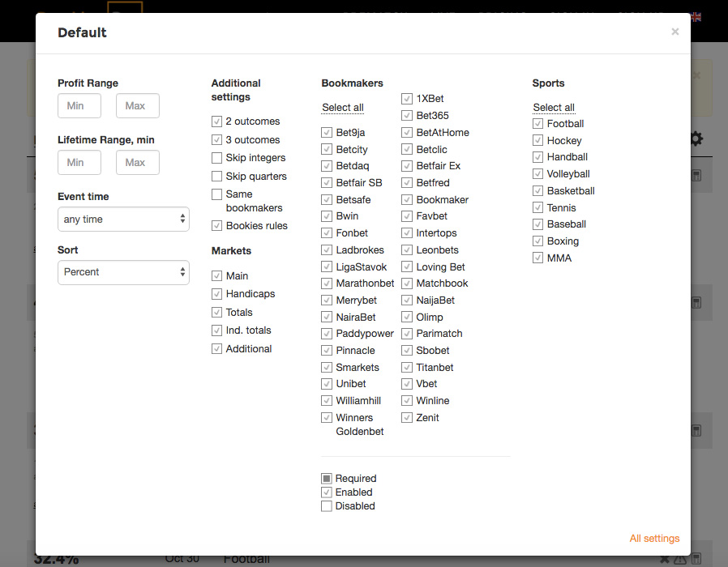Uncheck Betfair SB bookmaker
728x567 pixels.
click(x=327, y=183)
